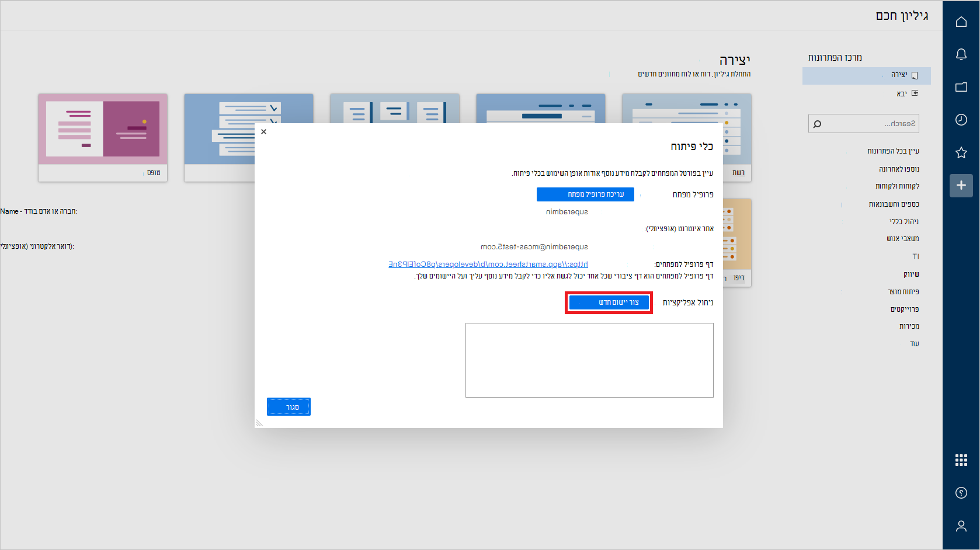Click the import icon beside יבא
Screen dimensions: 980x550
click(915, 93)
